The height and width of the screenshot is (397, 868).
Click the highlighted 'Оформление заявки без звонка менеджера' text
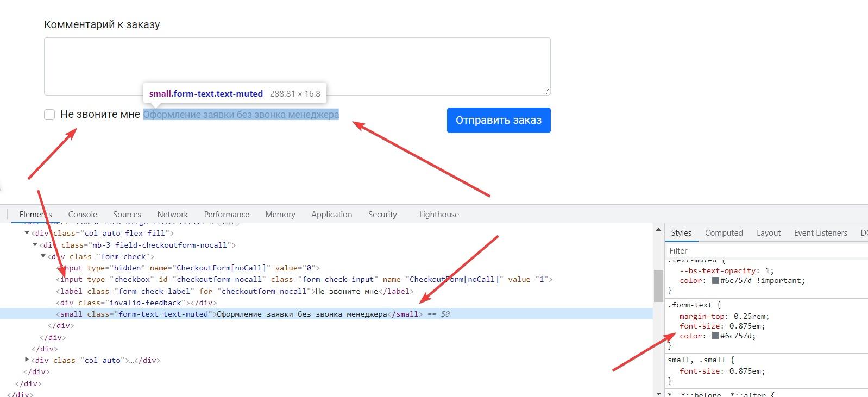241,115
